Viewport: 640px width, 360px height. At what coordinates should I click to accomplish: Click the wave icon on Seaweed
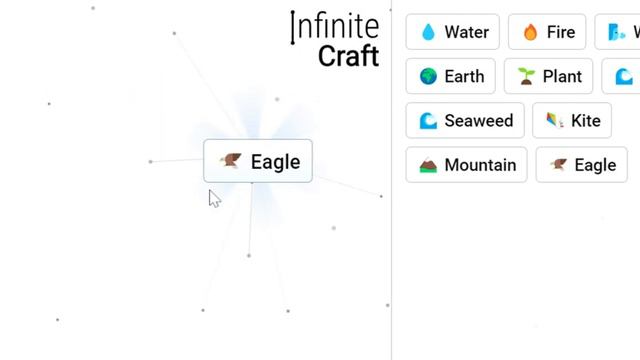428,120
